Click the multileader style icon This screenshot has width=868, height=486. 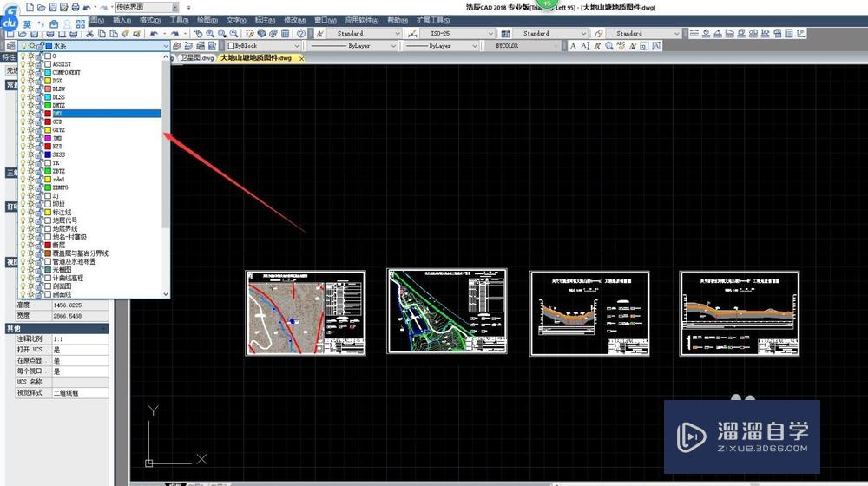(x=598, y=34)
